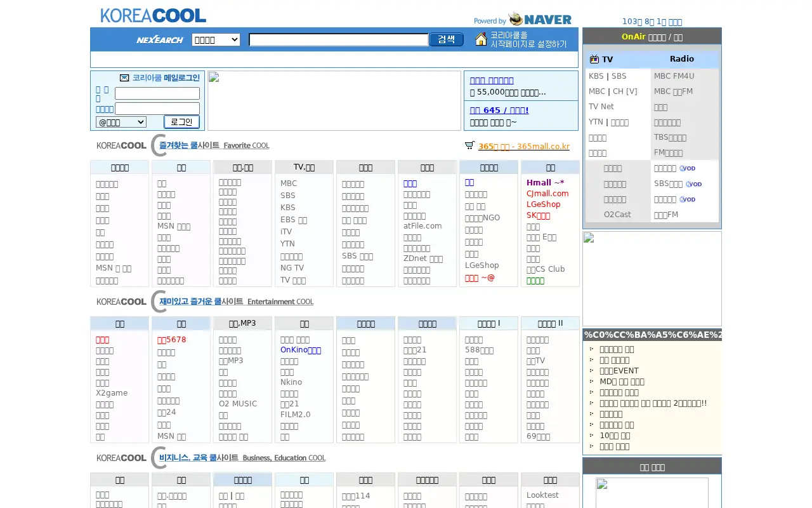This screenshot has width=812, height=508.
Task: Click the broken banner image beside the login box
Action: click(334, 100)
